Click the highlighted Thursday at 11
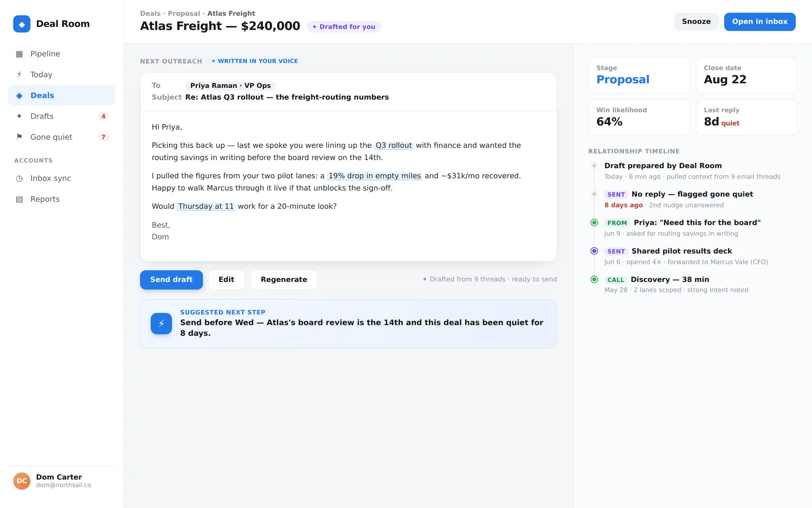Screen dimensions: 812x508 point(206,207)
